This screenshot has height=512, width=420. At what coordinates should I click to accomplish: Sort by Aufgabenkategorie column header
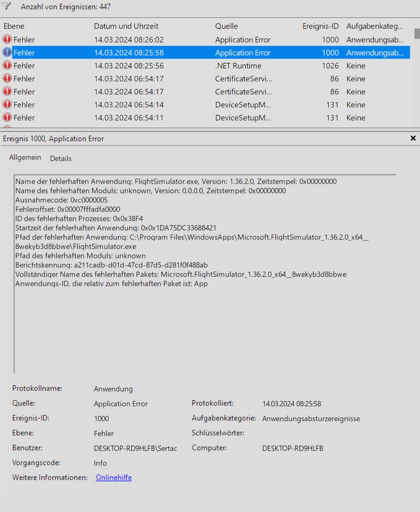tap(375, 26)
